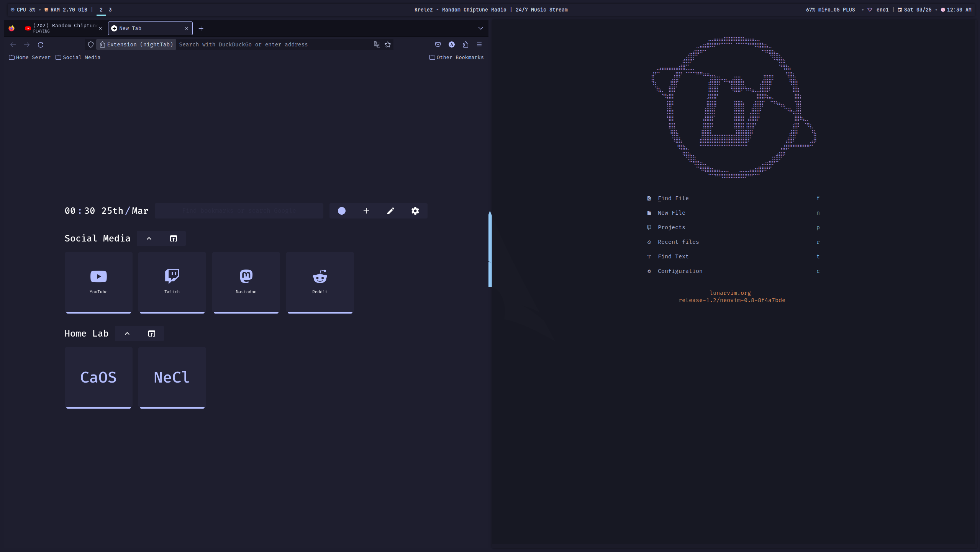
Task: Open the CaOS home lab tile
Action: pos(98,377)
